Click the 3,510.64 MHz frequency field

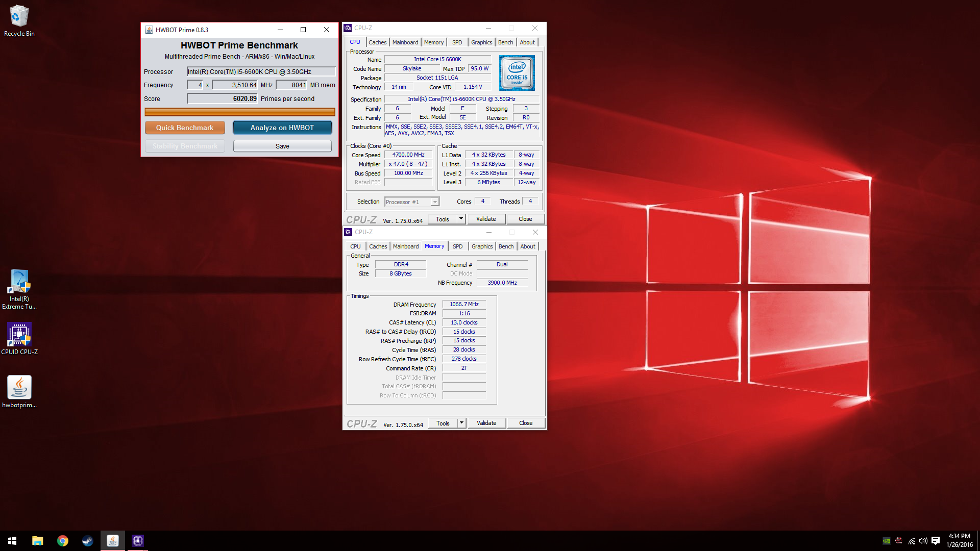tap(235, 85)
